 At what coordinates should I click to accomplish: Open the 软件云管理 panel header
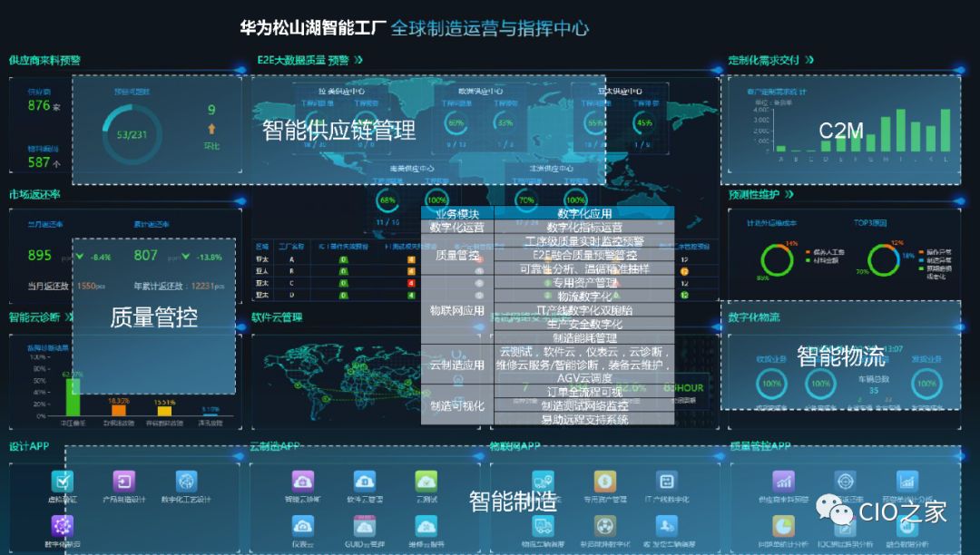(x=277, y=317)
